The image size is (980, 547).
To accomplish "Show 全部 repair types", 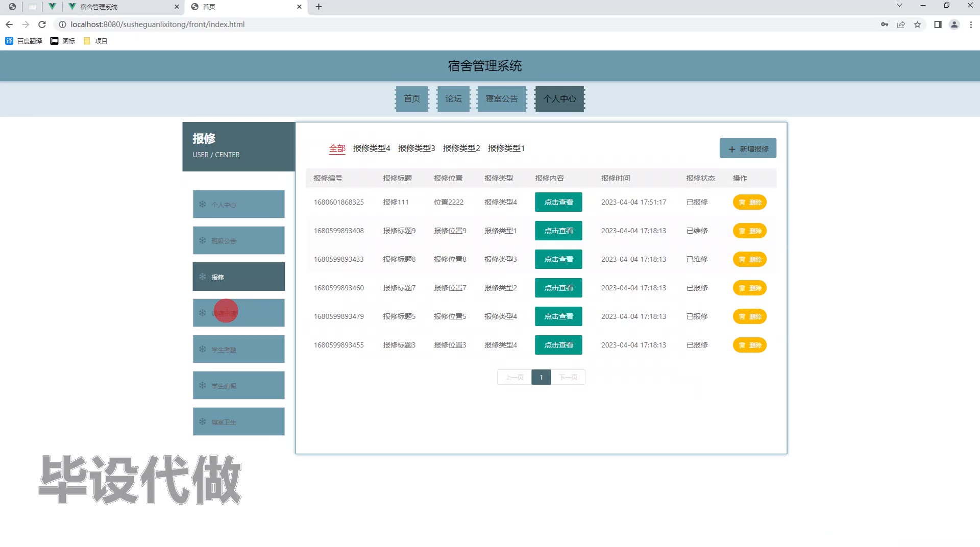I will coord(337,148).
